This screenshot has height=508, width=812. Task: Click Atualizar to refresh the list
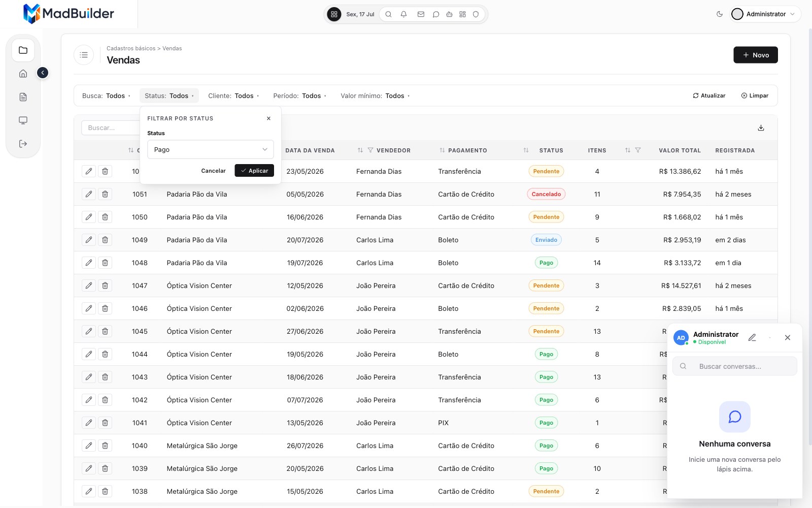(x=709, y=96)
